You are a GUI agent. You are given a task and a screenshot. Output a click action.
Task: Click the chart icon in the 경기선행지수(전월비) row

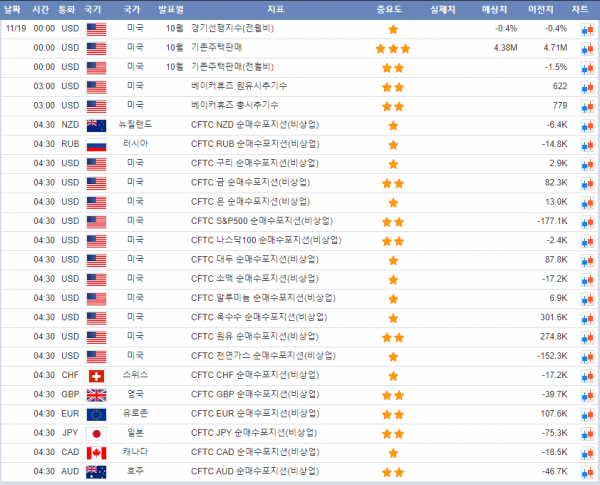(x=587, y=29)
